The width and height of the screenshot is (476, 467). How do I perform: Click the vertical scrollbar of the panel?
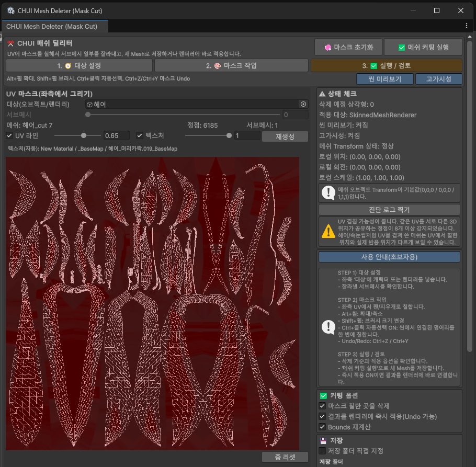tap(469, 196)
